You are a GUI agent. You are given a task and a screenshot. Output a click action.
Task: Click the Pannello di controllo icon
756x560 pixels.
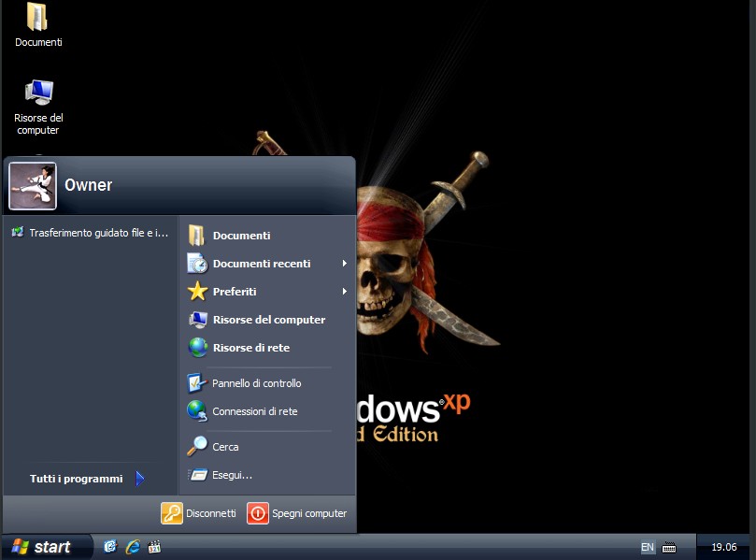[197, 383]
